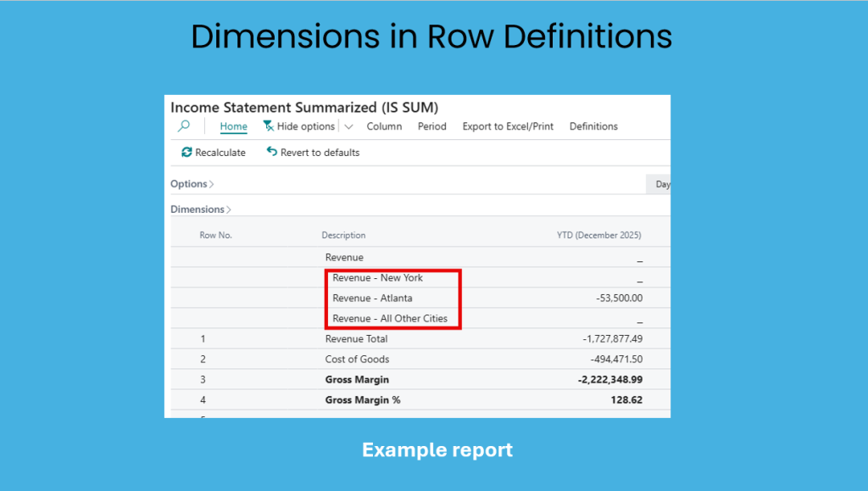Open the Export to Excel/Print menu
Screen dimensions: 868x491
pos(508,126)
